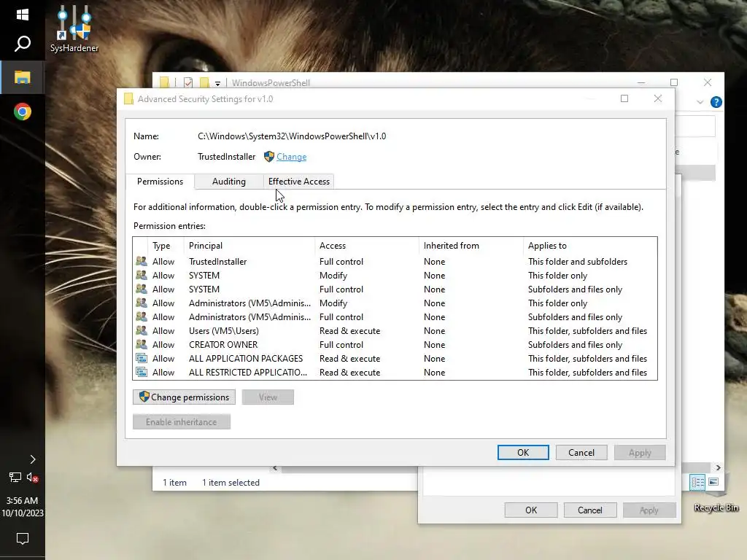Switch to the Effective Access tab

298,182
